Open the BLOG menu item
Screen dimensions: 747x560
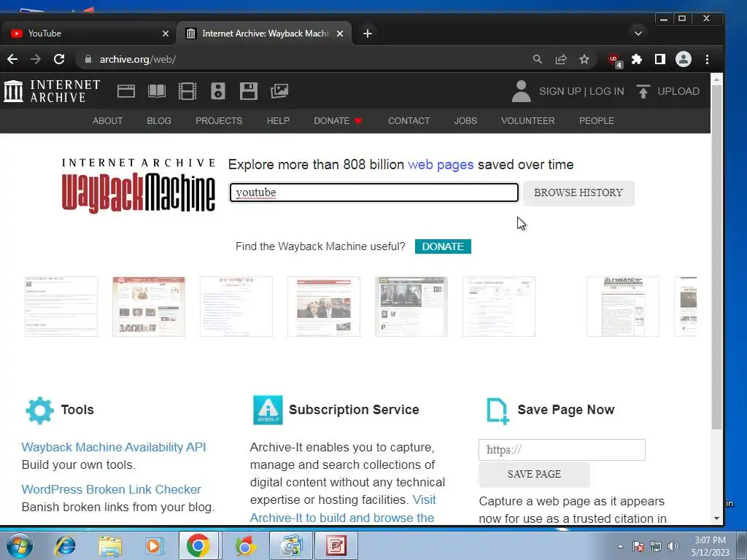pos(158,121)
